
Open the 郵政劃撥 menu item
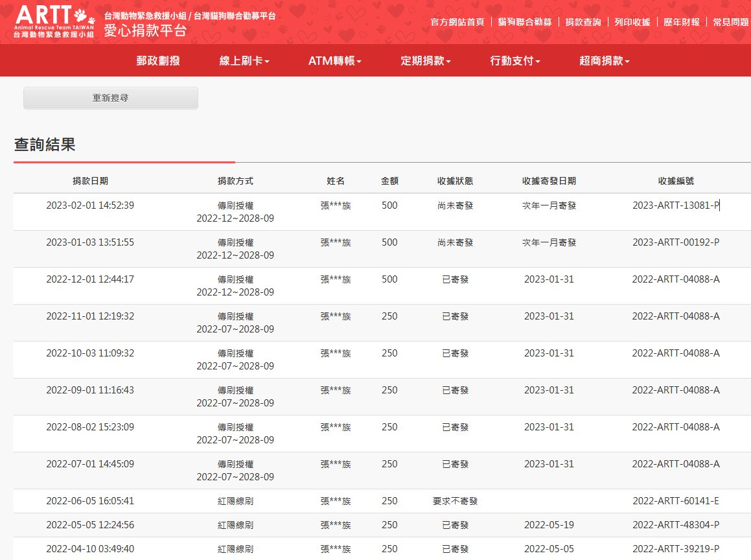[x=157, y=61]
